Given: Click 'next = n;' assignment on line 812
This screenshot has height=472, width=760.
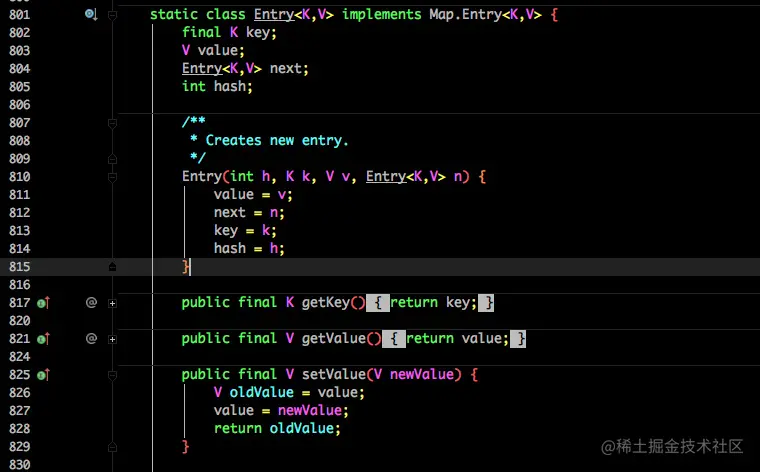Looking at the screenshot, I should click(249, 212).
